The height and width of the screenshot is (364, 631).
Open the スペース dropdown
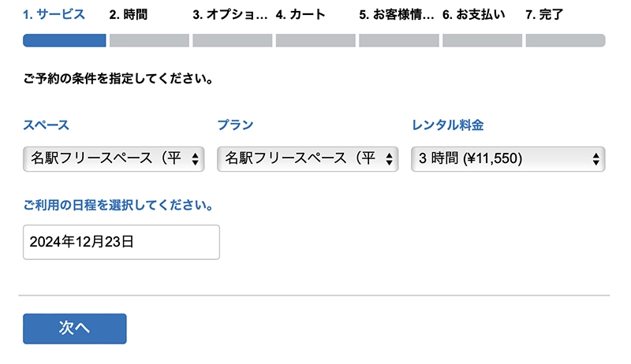[x=114, y=158]
